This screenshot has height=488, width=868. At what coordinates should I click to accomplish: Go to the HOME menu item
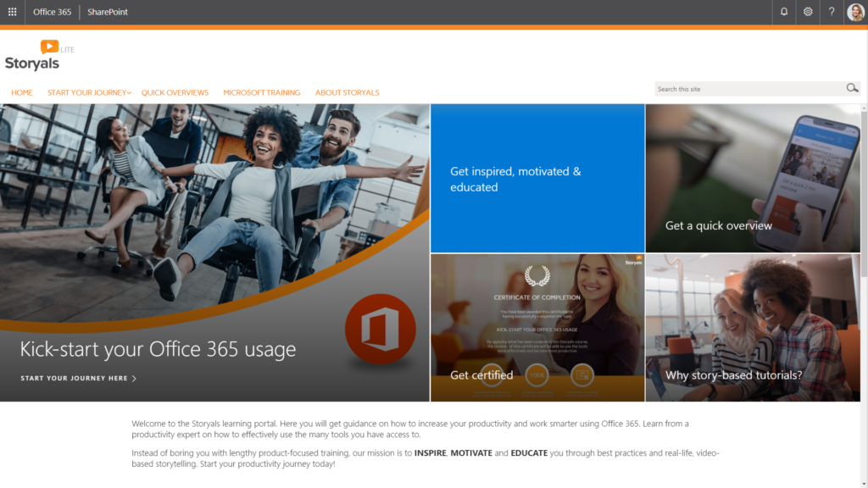click(22, 92)
